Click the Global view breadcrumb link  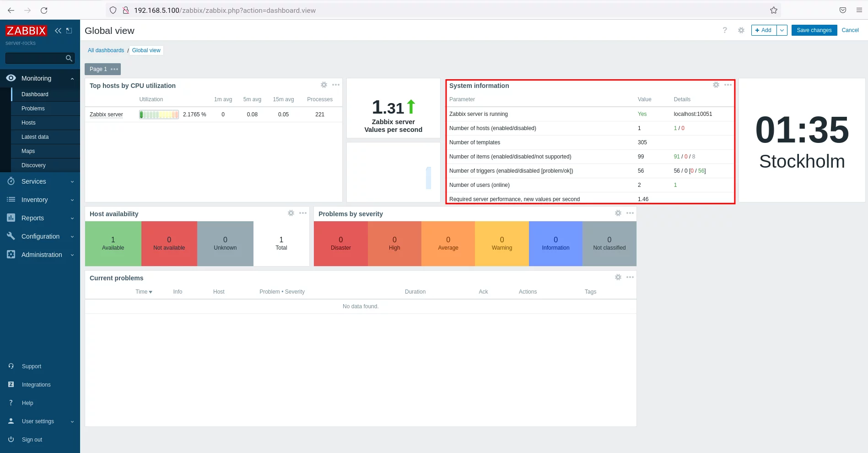point(146,50)
